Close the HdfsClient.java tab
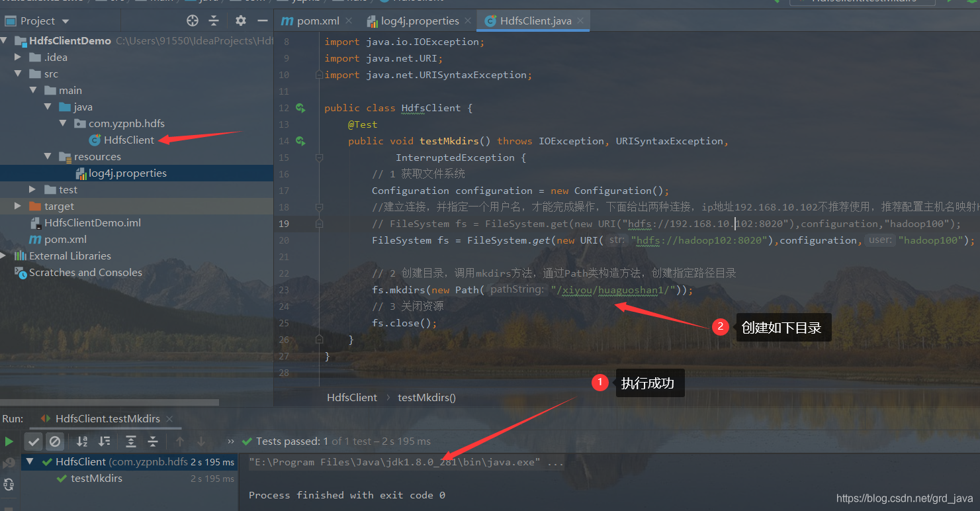Screen dimensions: 980x511 580,21
